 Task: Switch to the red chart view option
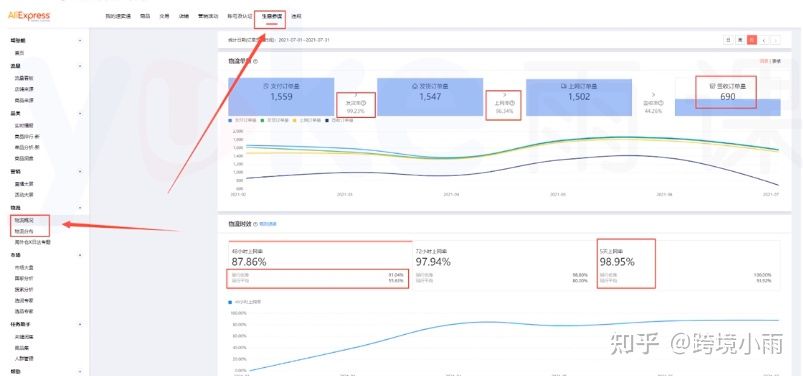click(x=764, y=61)
